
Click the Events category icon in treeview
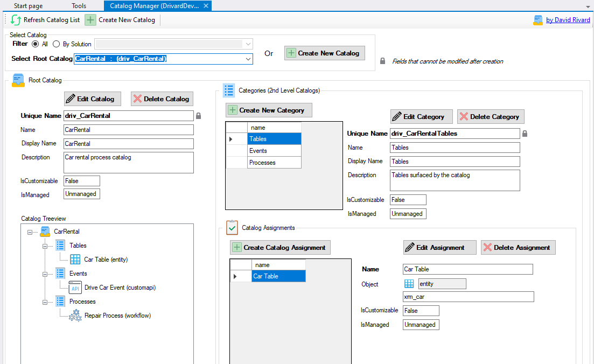60,274
